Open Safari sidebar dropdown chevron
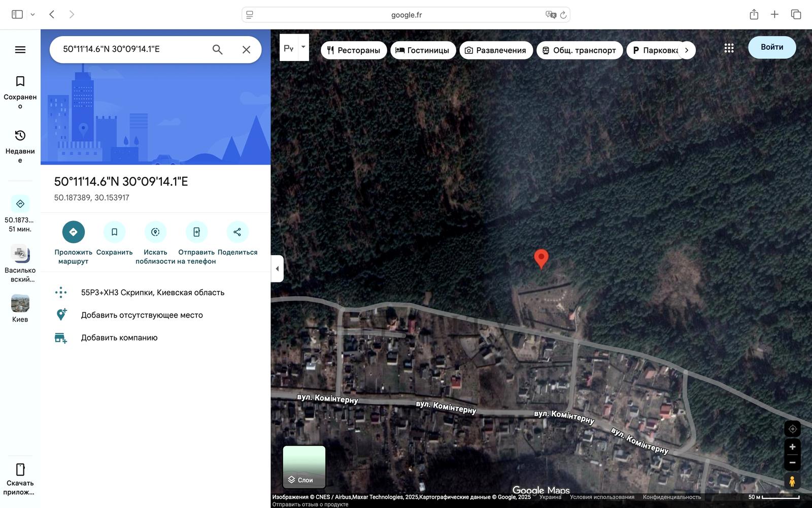The height and width of the screenshot is (508, 812). pos(33,15)
